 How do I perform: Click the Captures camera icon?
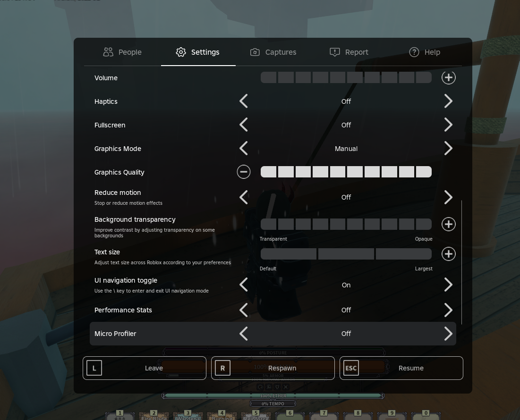click(x=255, y=52)
